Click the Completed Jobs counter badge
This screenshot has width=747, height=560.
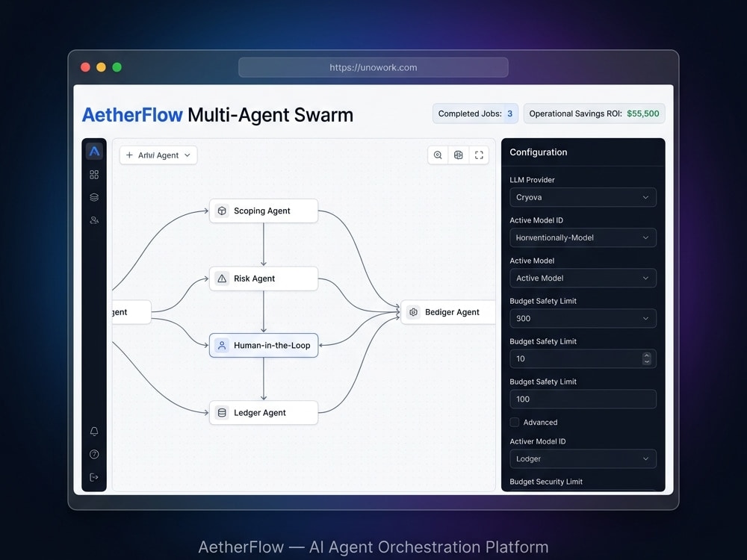coord(475,113)
